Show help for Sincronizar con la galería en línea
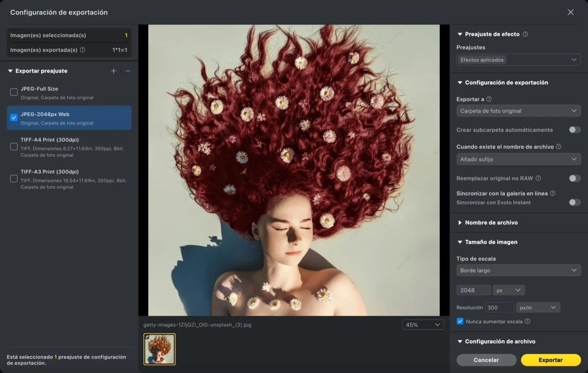Viewport: 588px width, 373px height. [553, 194]
